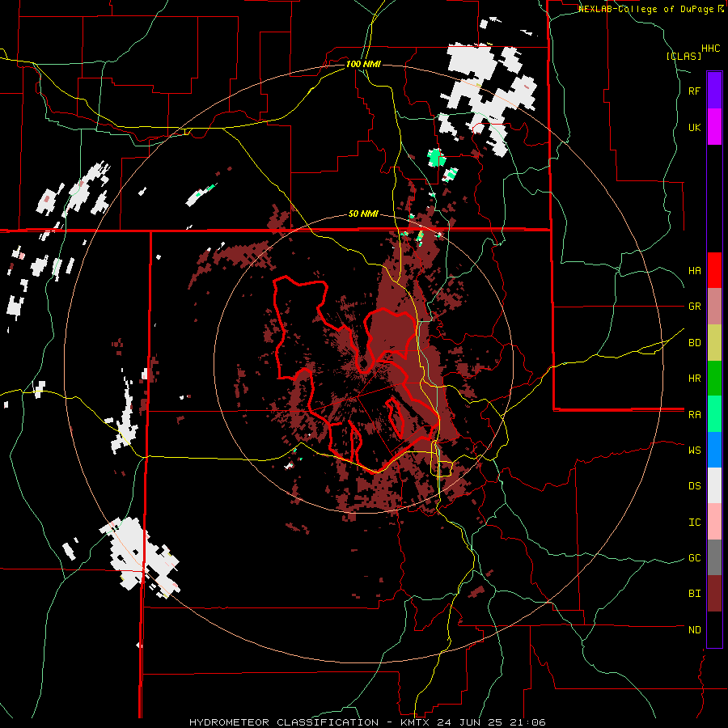
Task: Select the GR legend color block
Action: (714, 307)
